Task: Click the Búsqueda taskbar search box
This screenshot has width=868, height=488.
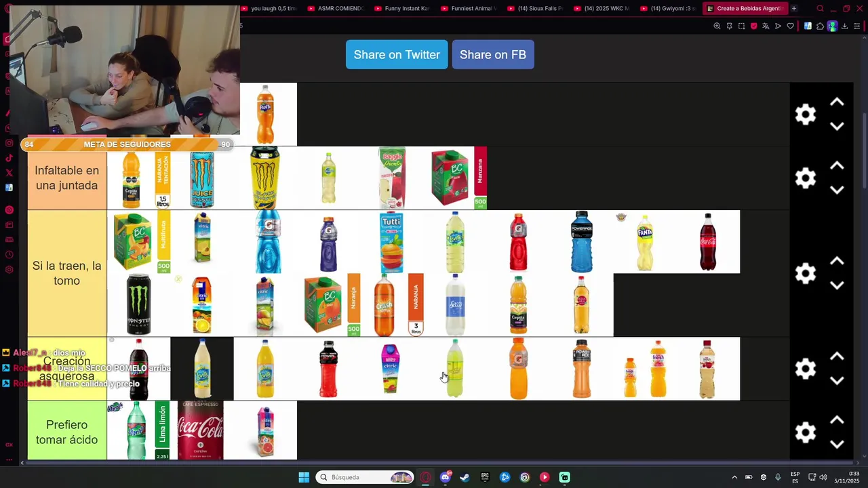Action: (x=365, y=477)
